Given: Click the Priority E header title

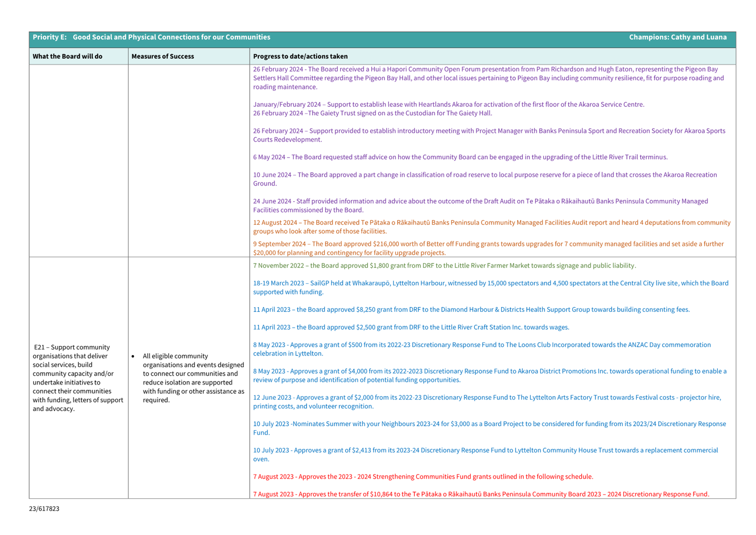Looking at the screenshot, I should click(x=151, y=37).
